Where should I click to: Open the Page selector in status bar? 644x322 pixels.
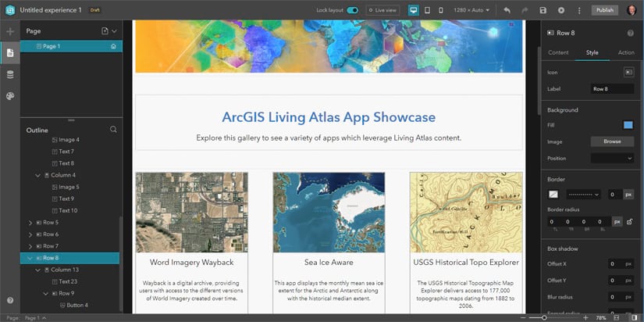pos(35,318)
